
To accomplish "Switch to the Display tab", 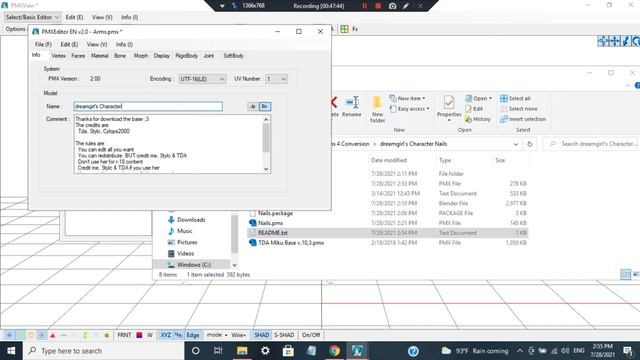I will point(162,56).
